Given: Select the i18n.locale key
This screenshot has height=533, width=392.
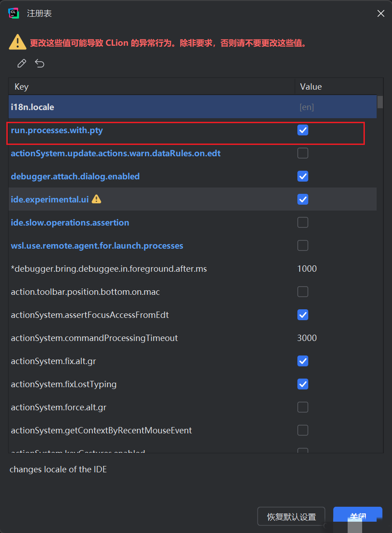Looking at the screenshot, I should 32,107.
